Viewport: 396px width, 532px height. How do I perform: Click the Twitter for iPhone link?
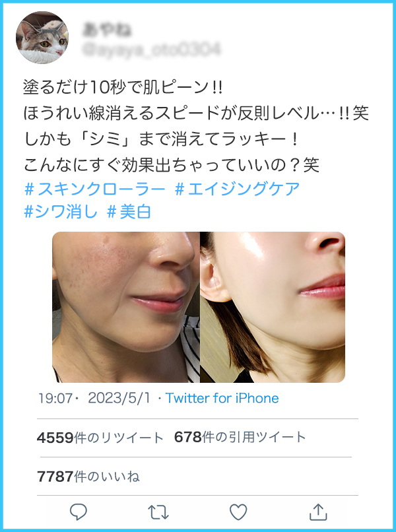click(x=222, y=398)
